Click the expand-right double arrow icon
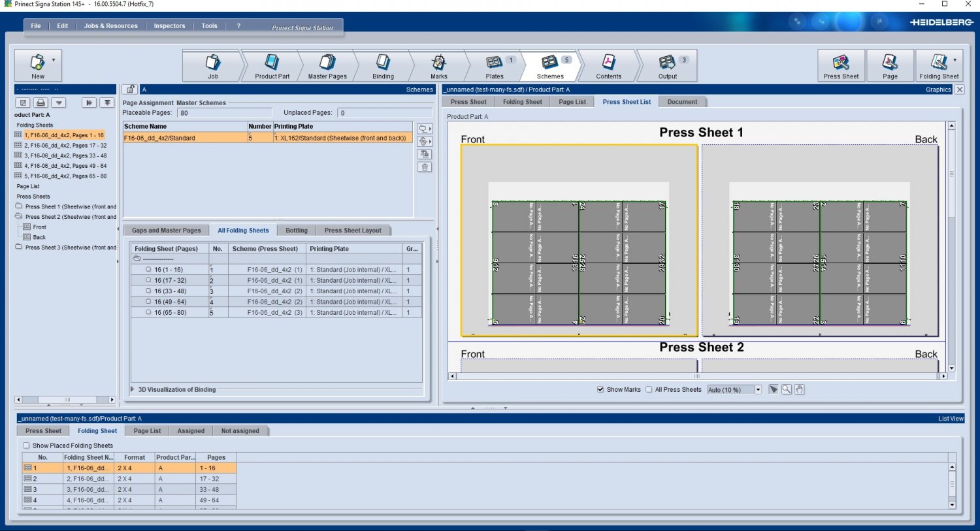The image size is (980, 531). tap(89, 103)
